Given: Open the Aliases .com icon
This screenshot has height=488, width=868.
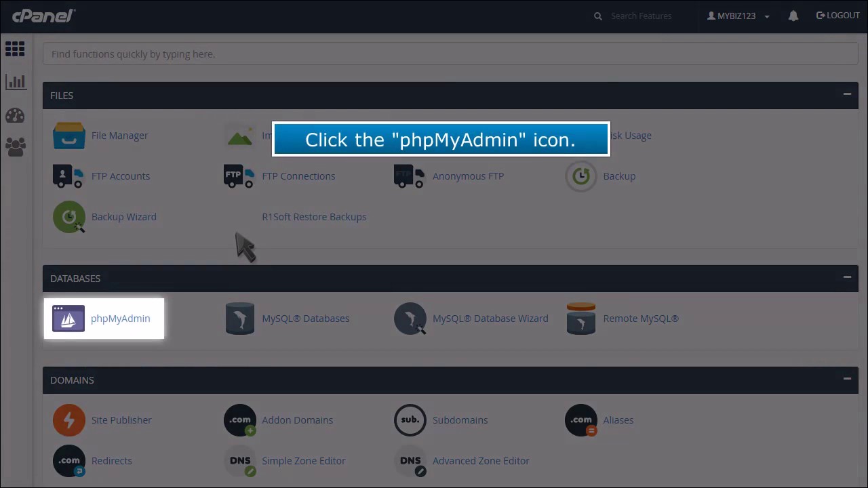Looking at the screenshot, I should [x=580, y=420].
